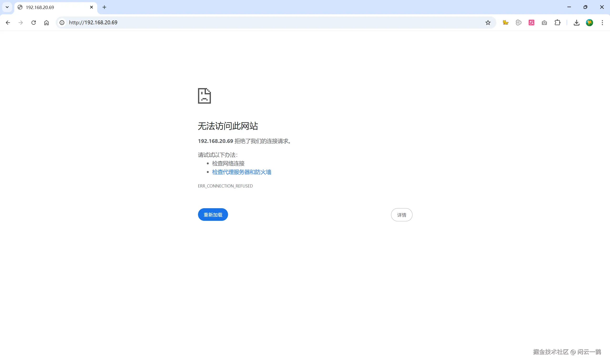Image resolution: width=610 pixels, height=364 pixels.
Task: Click the forward navigation arrow
Action: (21, 23)
